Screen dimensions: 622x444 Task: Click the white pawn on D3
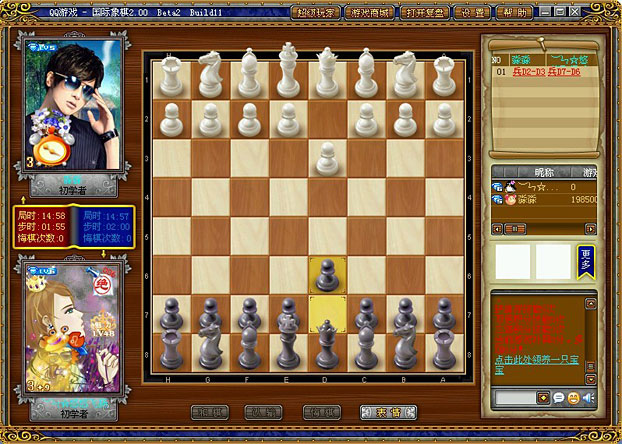click(x=327, y=160)
